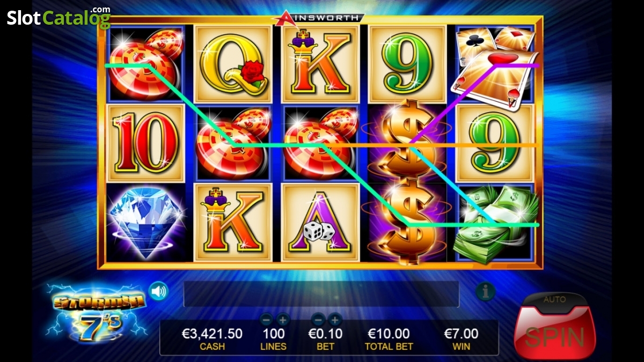Screen dimensions: 644x362
Task: Raise the bet with plus button
Action: click(335, 320)
